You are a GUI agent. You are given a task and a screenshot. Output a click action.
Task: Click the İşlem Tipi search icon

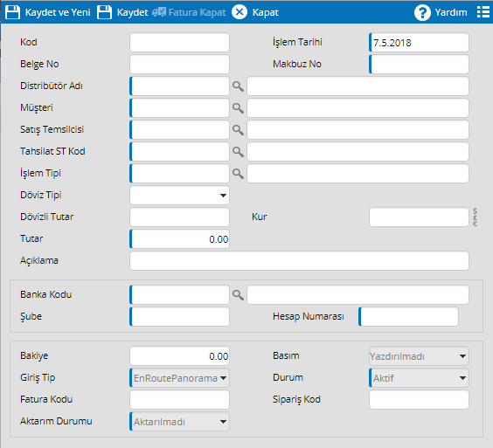238,174
